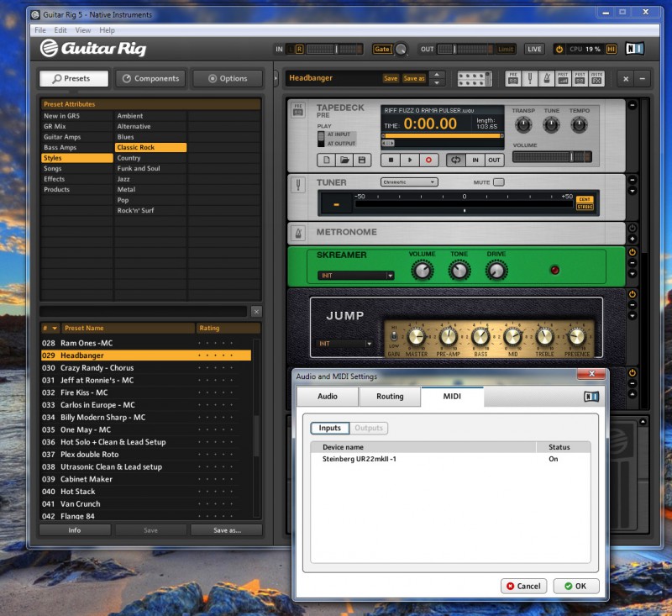
Task: Switch to the Routing tab in settings
Action: (x=390, y=397)
